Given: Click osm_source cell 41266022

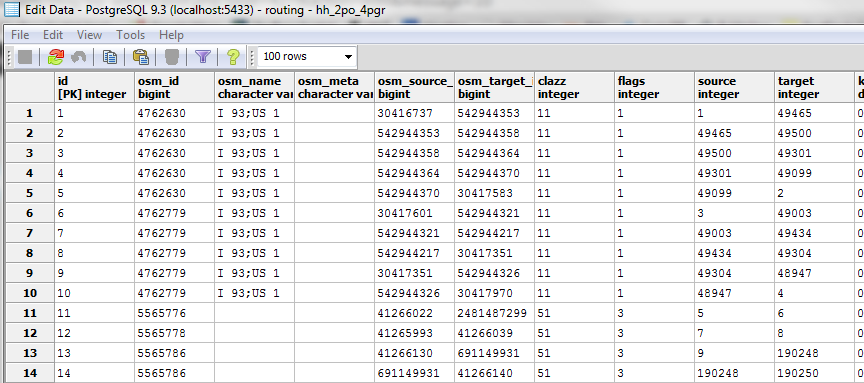Looking at the screenshot, I should click(414, 313).
